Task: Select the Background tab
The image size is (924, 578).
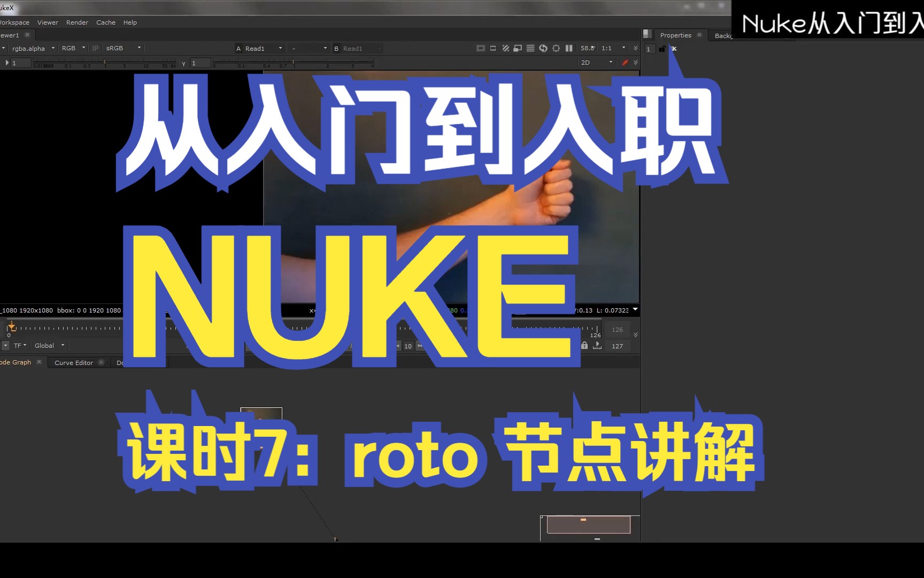Action: tap(723, 36)
